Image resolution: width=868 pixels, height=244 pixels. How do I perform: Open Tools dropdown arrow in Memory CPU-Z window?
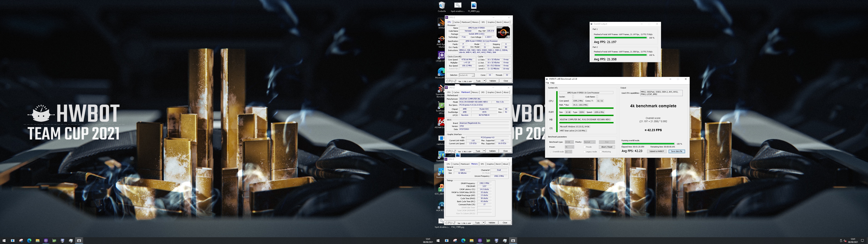pyautogui.click(x=484, y=223)
